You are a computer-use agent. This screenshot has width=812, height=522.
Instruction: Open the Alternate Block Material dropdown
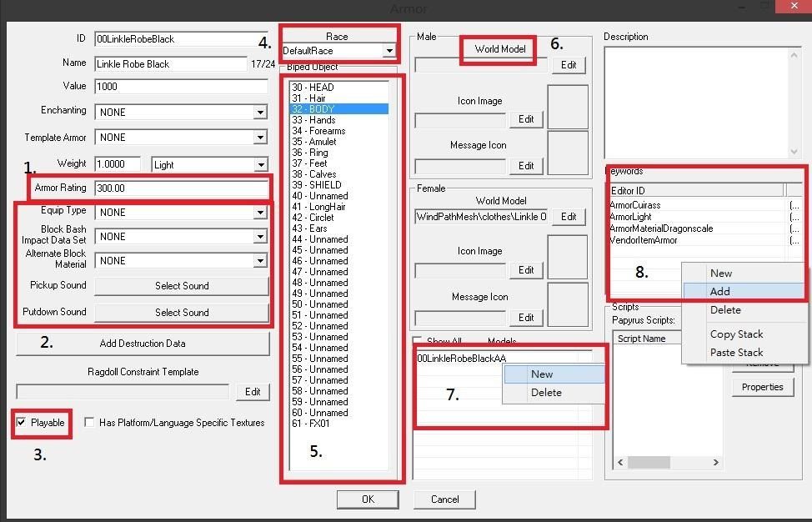[260, 260]
